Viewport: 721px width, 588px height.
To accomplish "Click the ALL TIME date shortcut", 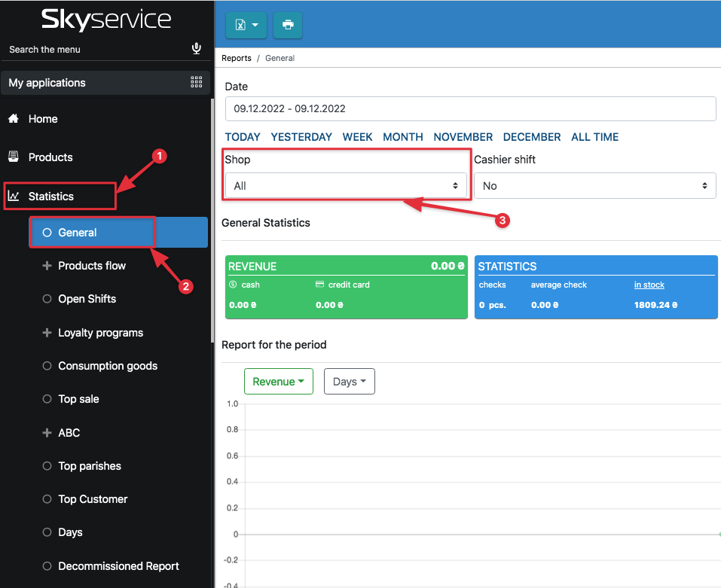I will point(594,137).
